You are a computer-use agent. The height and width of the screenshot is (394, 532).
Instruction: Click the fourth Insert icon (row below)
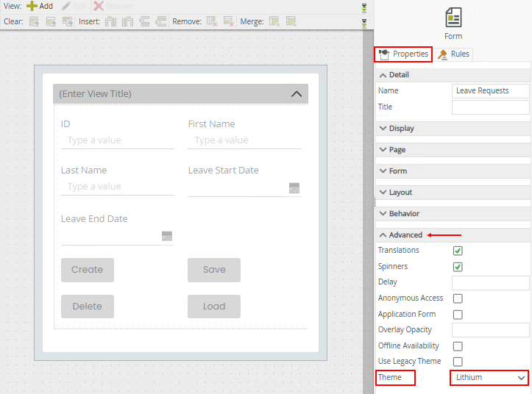[x=161, y=22]
